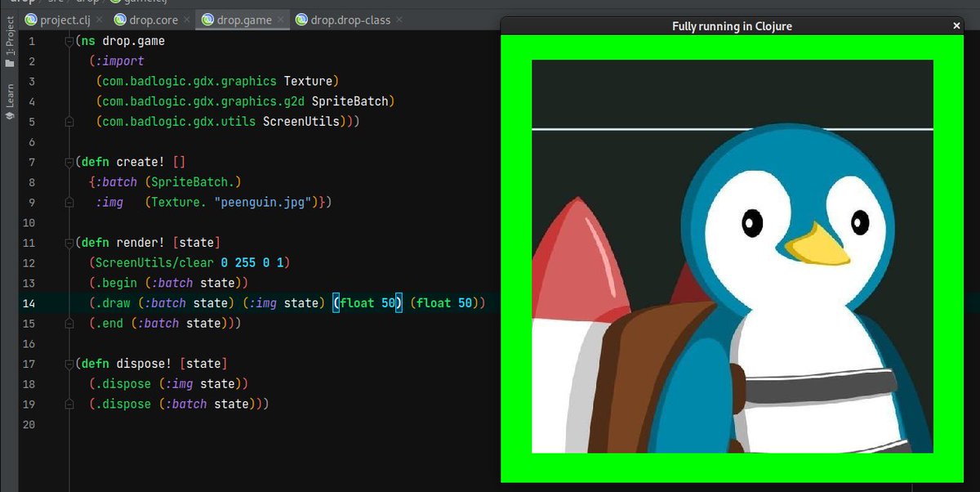
Task: Click fold end marker on line 19
Action: point(70,404)
